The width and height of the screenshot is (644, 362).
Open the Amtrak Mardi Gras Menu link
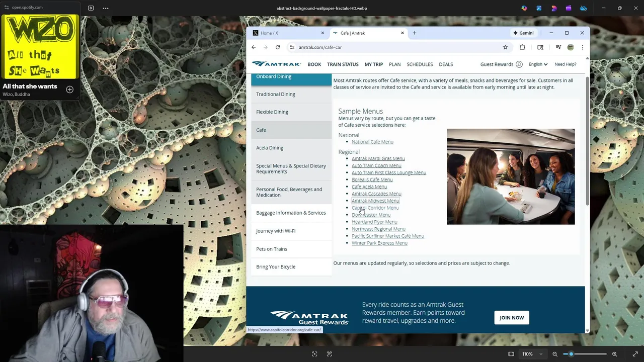click(x=378, y=159)
